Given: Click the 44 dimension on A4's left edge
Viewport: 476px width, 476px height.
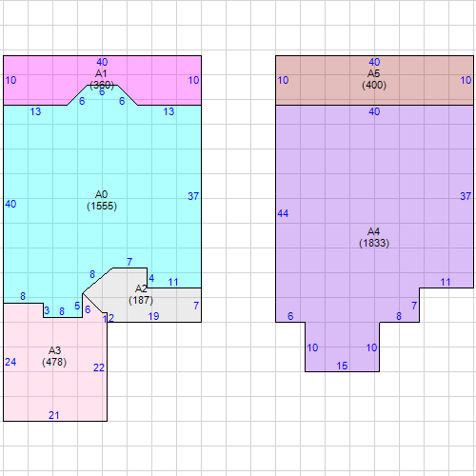Looking at the screenshot, I should click(283, 213).
